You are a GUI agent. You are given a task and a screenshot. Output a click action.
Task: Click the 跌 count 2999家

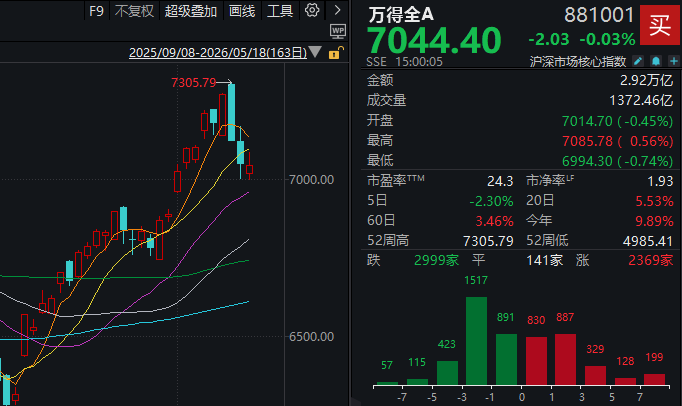[x=436, y=260]
